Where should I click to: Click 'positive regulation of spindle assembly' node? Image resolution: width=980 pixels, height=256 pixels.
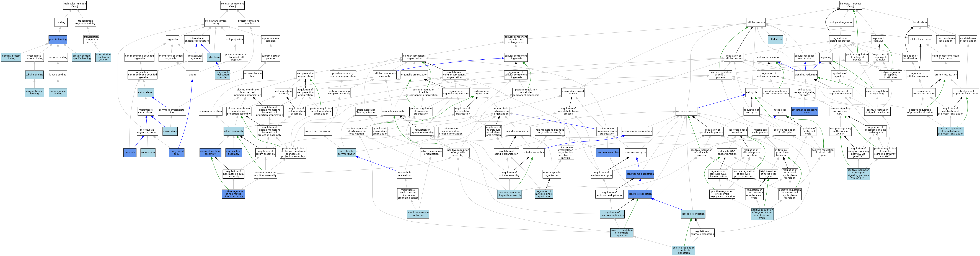(x=509, y=194)
